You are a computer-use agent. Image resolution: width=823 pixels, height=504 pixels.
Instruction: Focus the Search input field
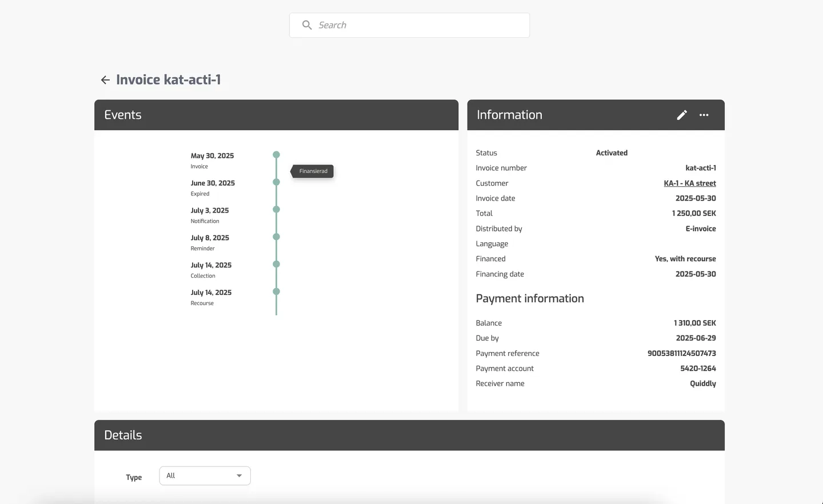point(409,25)
